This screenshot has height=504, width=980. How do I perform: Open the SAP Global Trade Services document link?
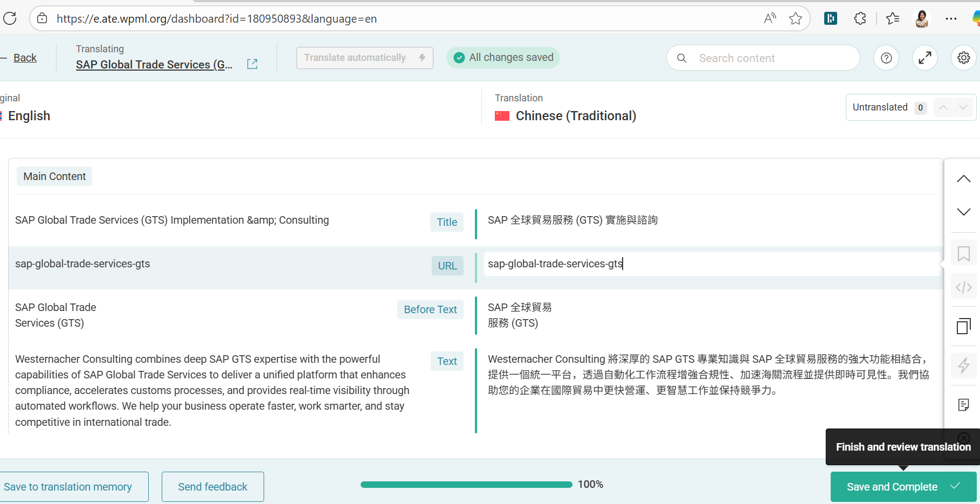154,65
